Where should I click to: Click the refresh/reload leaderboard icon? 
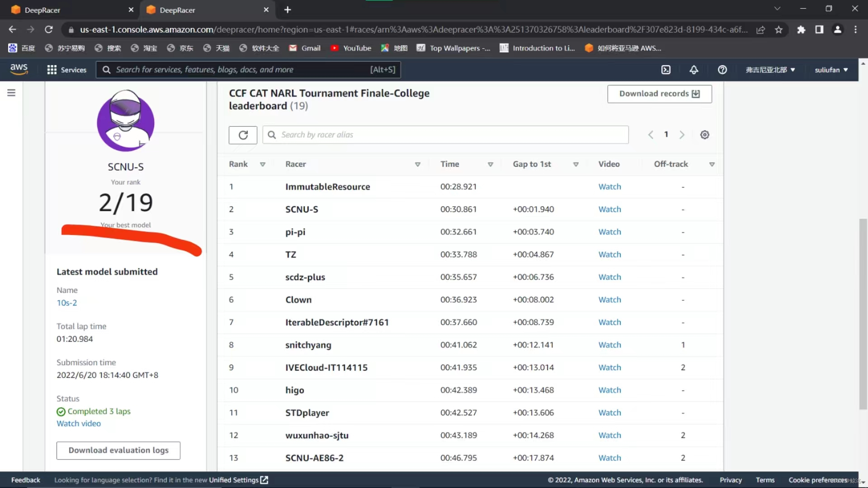[243, 135]
